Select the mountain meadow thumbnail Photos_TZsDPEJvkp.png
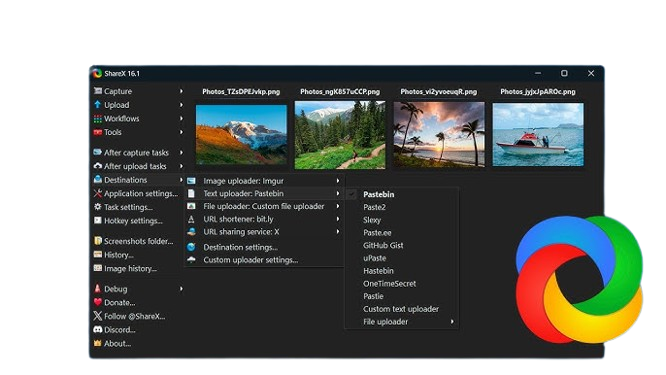The height and width of the screenshot is (375, 666). pyautogui.click(x=241, y=135)
